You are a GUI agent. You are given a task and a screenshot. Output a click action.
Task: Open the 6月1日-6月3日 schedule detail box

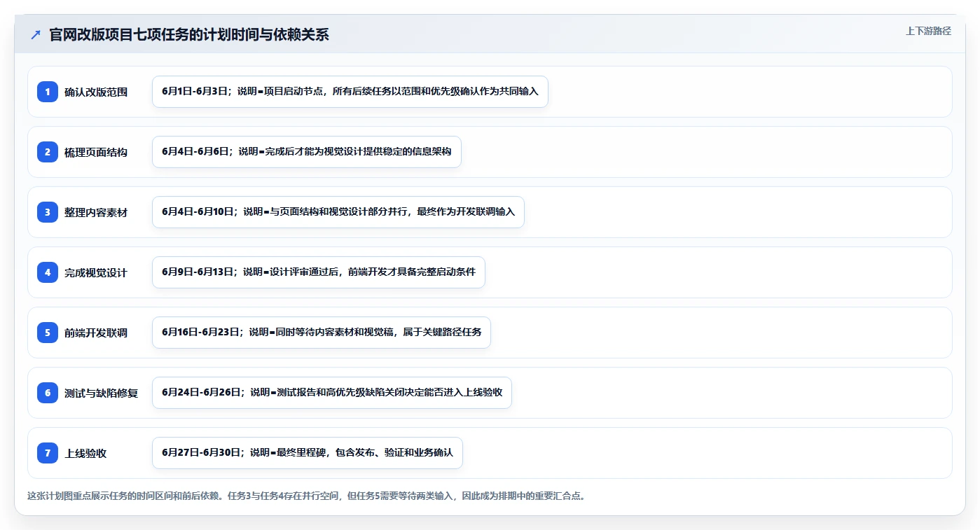(x=350, y=92)
